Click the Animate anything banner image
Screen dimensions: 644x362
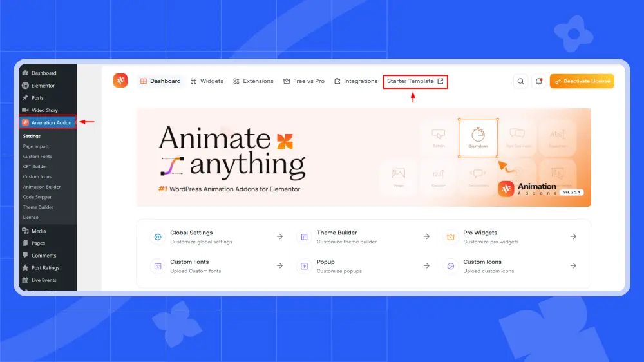[363, 157]
